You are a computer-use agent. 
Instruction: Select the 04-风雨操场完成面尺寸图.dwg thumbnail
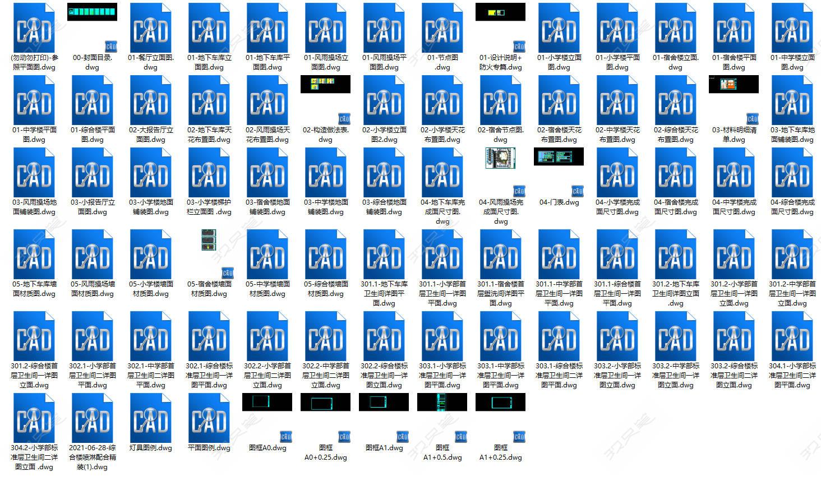pos(500,158)
